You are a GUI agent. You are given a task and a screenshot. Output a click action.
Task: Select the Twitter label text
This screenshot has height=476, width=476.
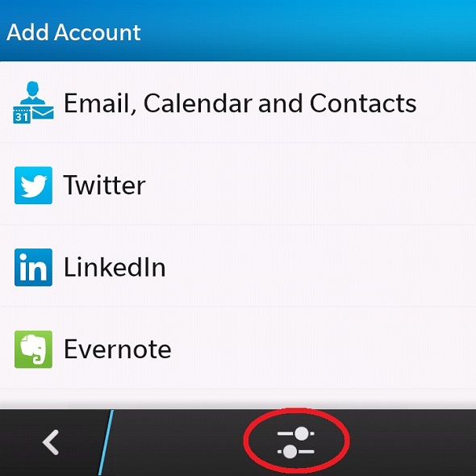104,186
